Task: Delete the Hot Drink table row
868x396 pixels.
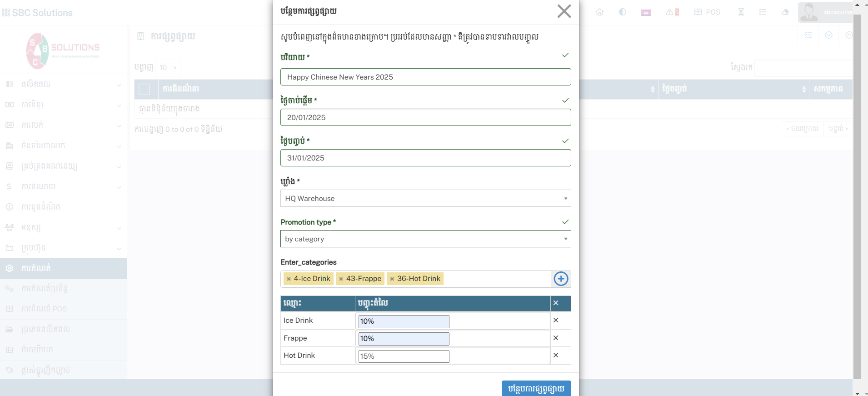Action: point(555,356)
